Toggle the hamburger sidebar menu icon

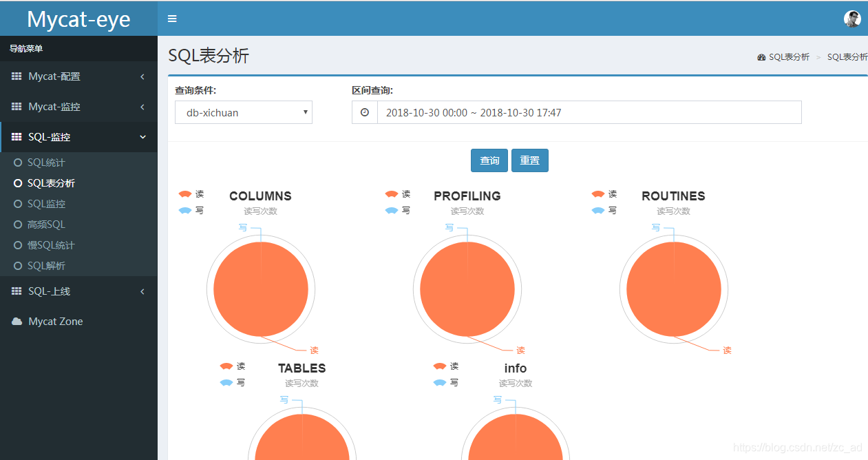[x=172, y=19]
